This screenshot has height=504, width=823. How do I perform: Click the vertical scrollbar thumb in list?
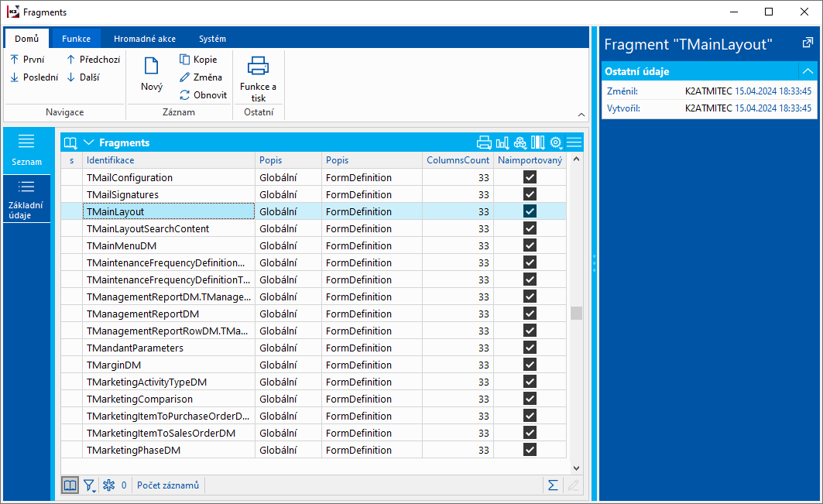[x=576, y=314]
